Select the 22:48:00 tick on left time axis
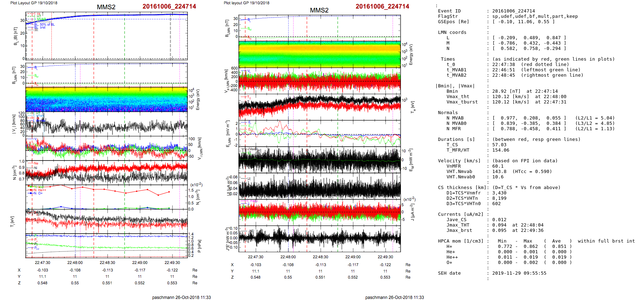Viewport: 644px width, 300px height. (x=75, y=263)
